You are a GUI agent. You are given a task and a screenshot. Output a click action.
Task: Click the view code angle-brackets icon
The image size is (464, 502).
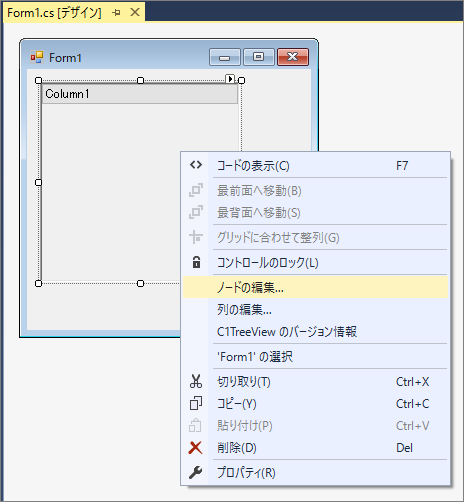196,165
